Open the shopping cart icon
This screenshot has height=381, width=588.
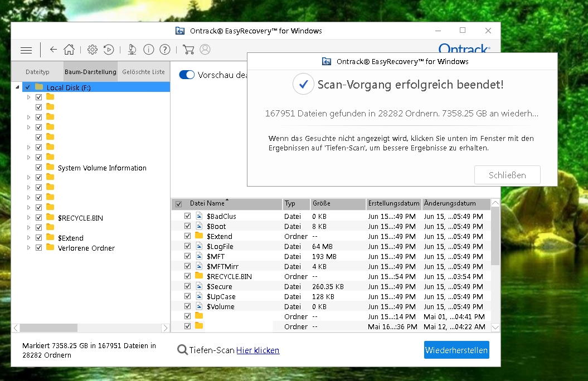(x=188, y=50)
